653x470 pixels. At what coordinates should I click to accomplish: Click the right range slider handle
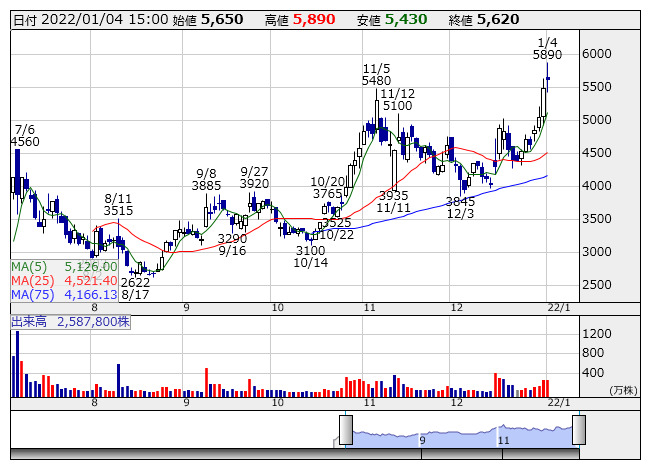(x=579, y=430)
